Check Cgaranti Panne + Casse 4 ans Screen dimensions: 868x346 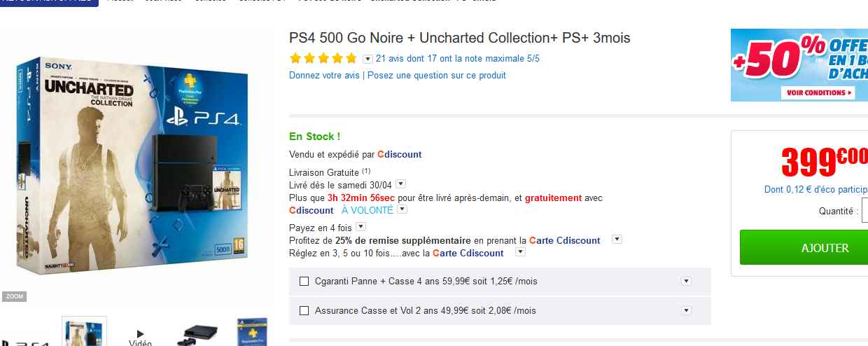(x=304, y=282)
